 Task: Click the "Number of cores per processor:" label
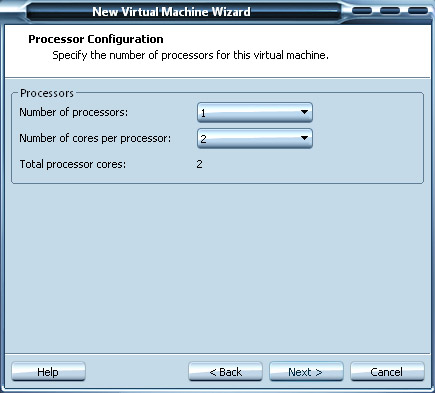pos(95,138)
